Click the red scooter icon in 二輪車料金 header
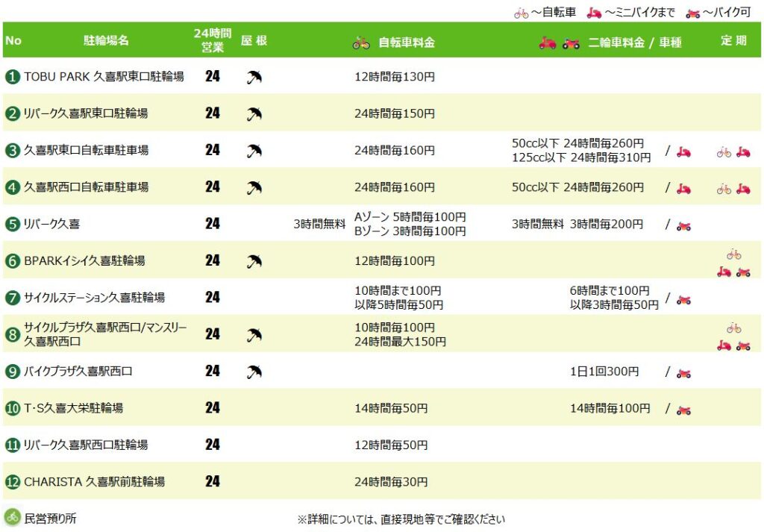The width and height of the screenshot is (764, 532). 548,43
